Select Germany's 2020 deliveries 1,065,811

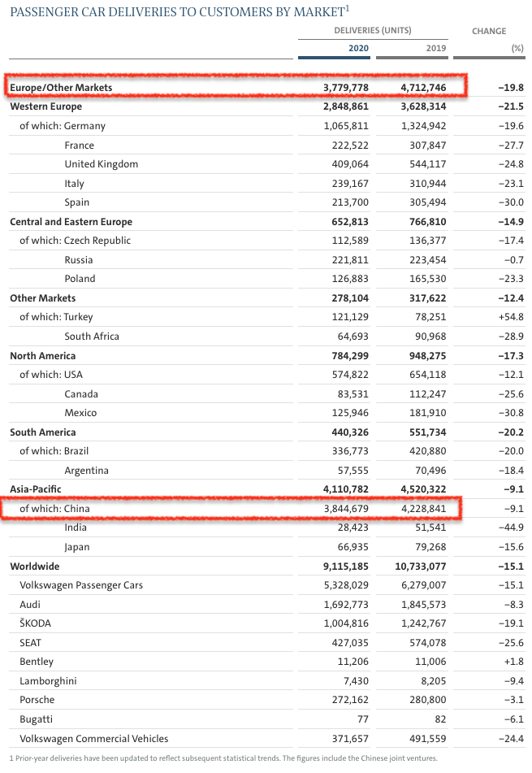coord(346,126)
